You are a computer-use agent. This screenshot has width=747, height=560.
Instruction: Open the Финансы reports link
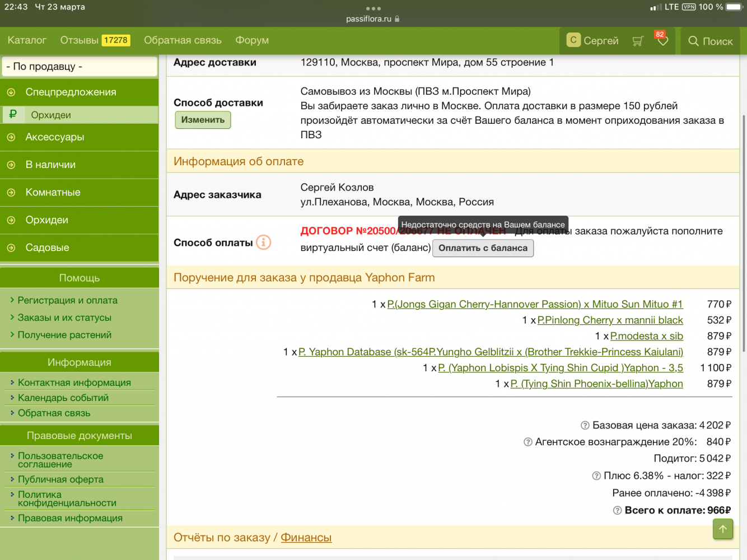[306, 538]
